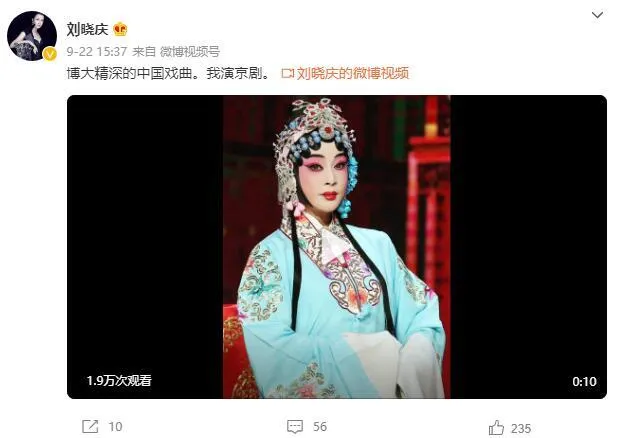
Task: Open the post options chevron menu
Action: (598, 15)
